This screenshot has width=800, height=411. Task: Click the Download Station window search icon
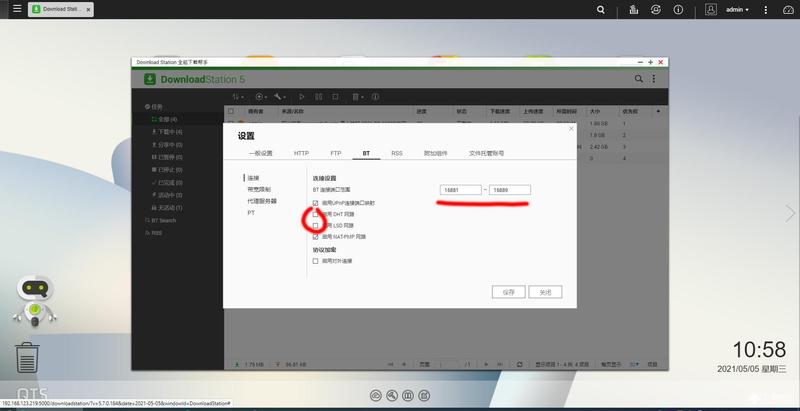tap(638, 79)
